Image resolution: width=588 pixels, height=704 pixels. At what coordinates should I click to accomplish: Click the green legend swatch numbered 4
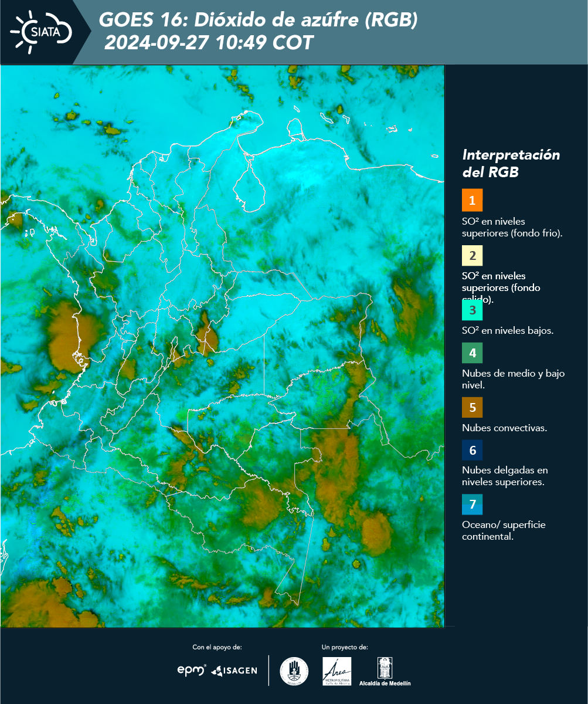tap(472, 353)
